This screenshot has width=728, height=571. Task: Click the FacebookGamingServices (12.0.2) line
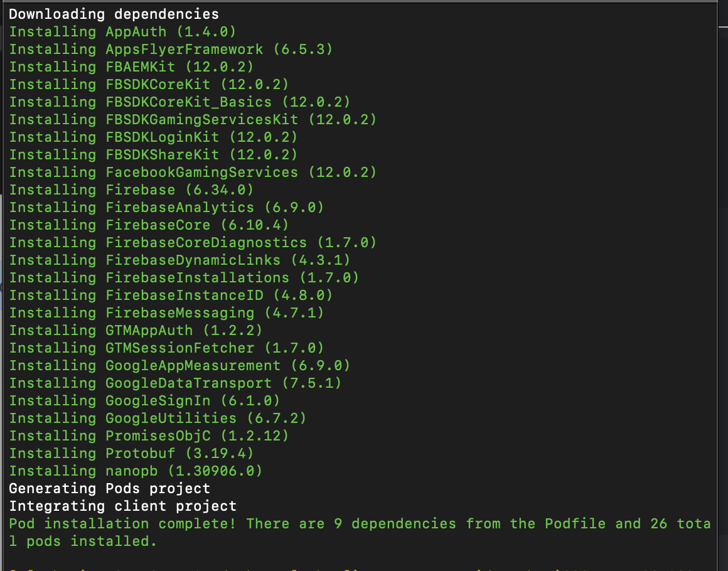tap(193, 173)
